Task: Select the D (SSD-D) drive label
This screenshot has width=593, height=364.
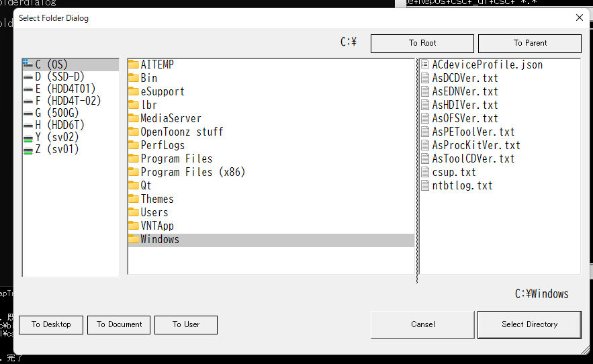Action: click(x=60, y=77)
